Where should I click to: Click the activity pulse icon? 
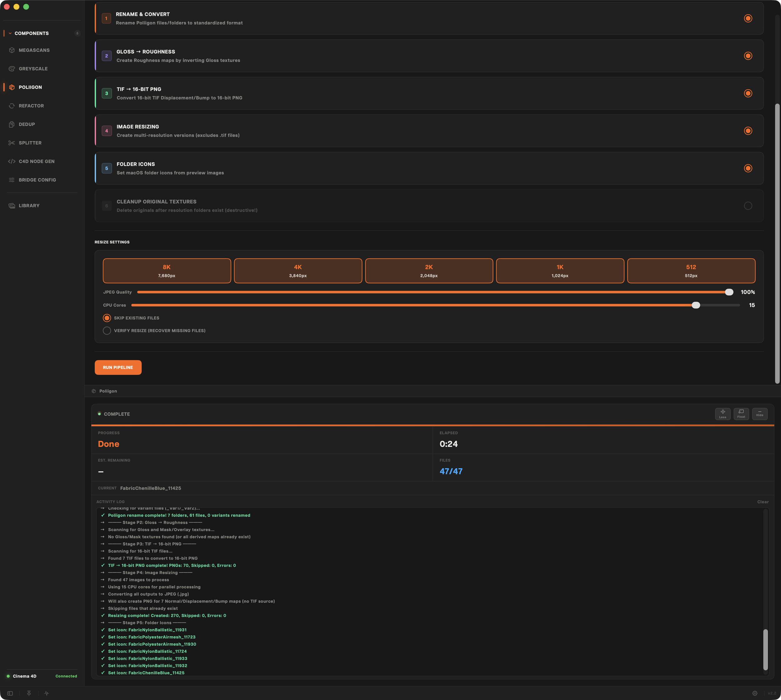[x=47, y=693]
